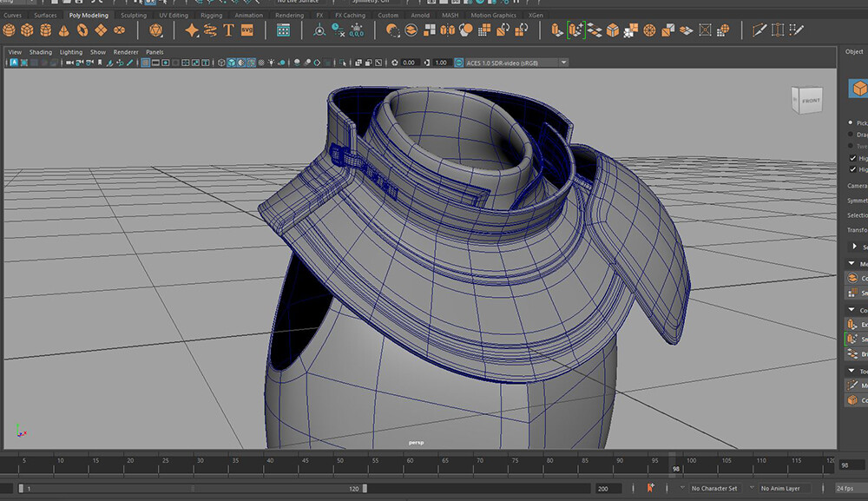Create a polygon torus from the shelf

pyautogui.click(x=82, y=30)
